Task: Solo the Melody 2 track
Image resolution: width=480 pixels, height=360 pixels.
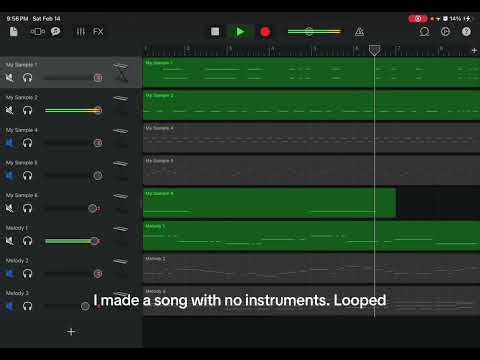Action: click(x=27, y=274)
